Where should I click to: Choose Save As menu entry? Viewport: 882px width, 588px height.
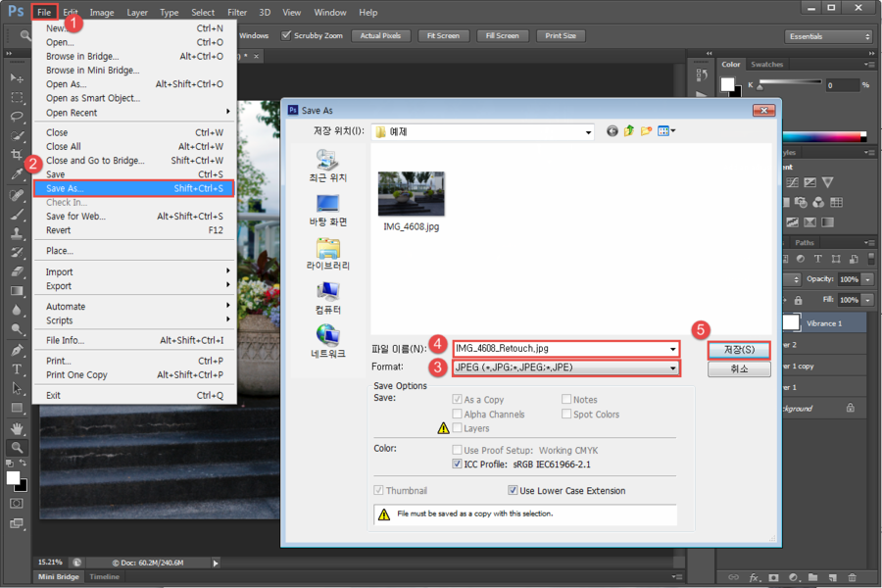[x=133, y=188]
